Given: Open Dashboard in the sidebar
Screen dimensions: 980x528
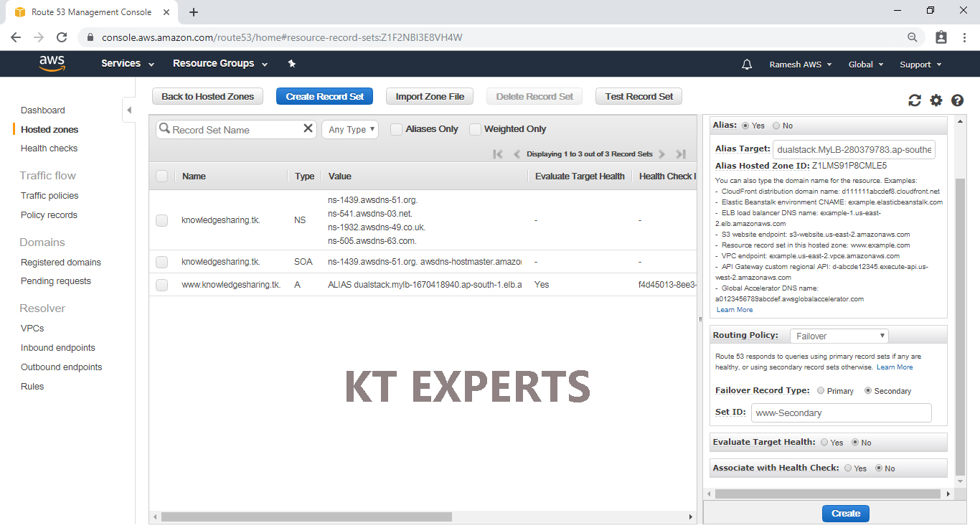Looking at the screenshot, I should [43, 110].
